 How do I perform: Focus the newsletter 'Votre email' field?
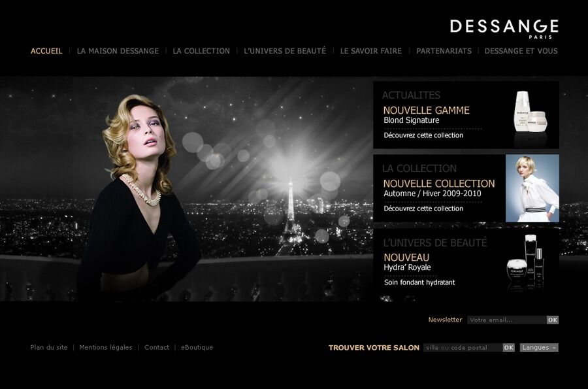[507, 320]
